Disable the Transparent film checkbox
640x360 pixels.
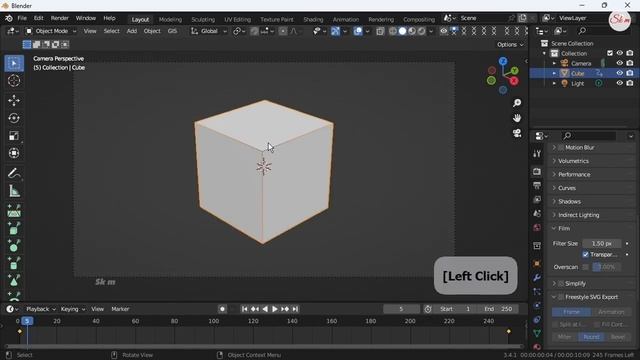[585, 254]
